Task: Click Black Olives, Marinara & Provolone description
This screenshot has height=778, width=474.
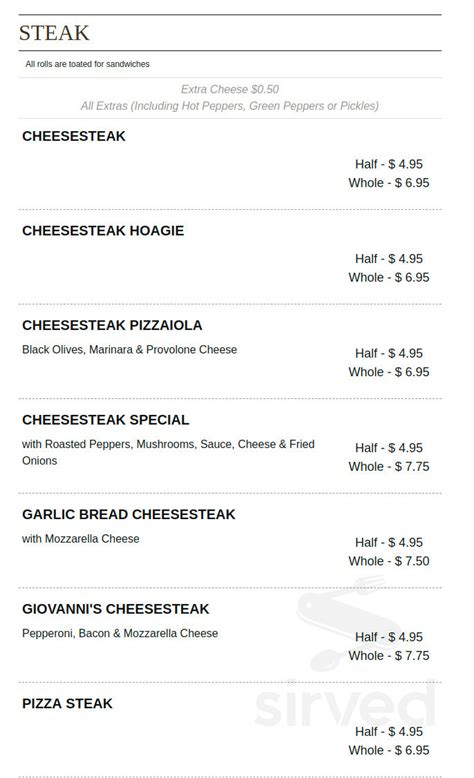Action: 130,350
